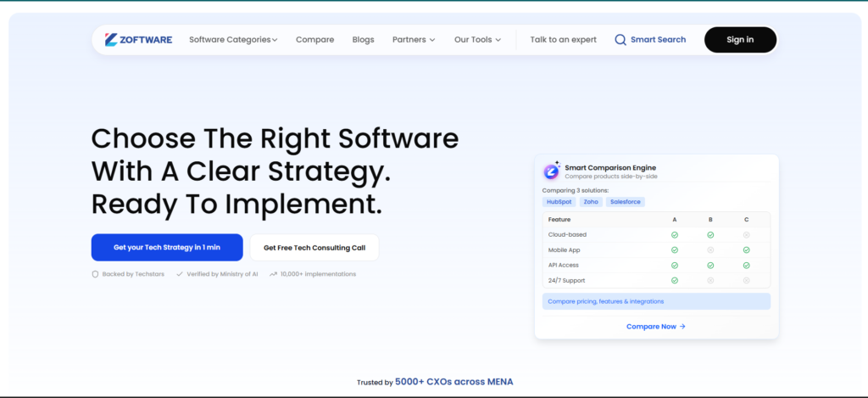Click Get your Tech Strategy in 1 min
This screenshot has width=868, height=398.
(x=167, y=247)
